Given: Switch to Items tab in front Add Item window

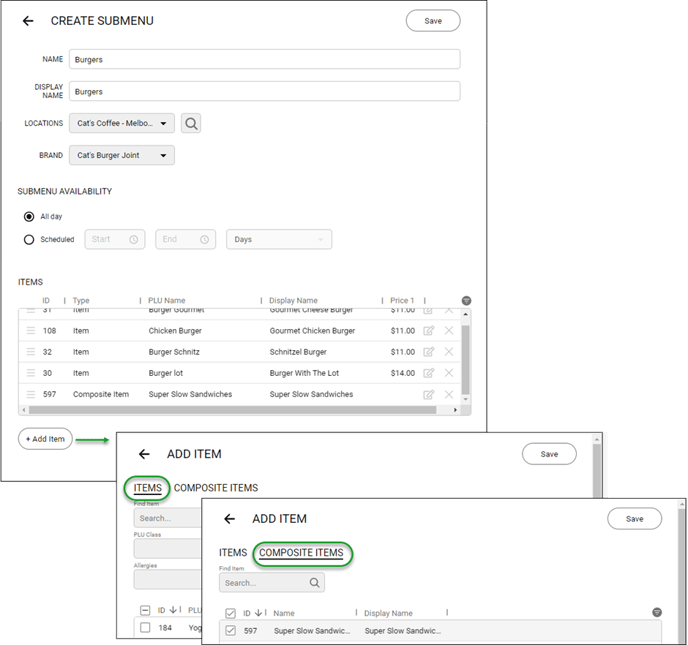Looking at the screenshot, I should (x=233, y=552).
